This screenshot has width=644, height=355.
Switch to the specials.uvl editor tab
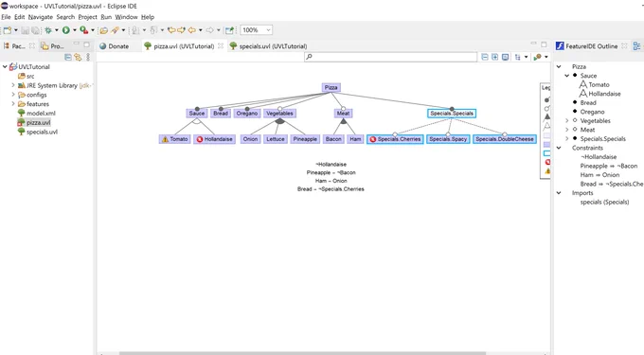coord(269,46)
